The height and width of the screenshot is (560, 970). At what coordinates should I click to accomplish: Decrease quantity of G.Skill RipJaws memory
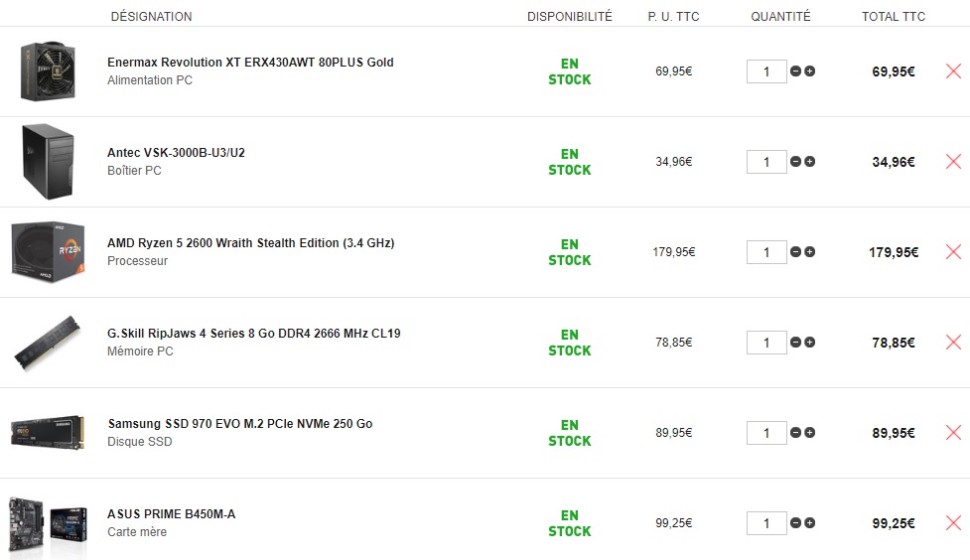click(x=795, y=343)
